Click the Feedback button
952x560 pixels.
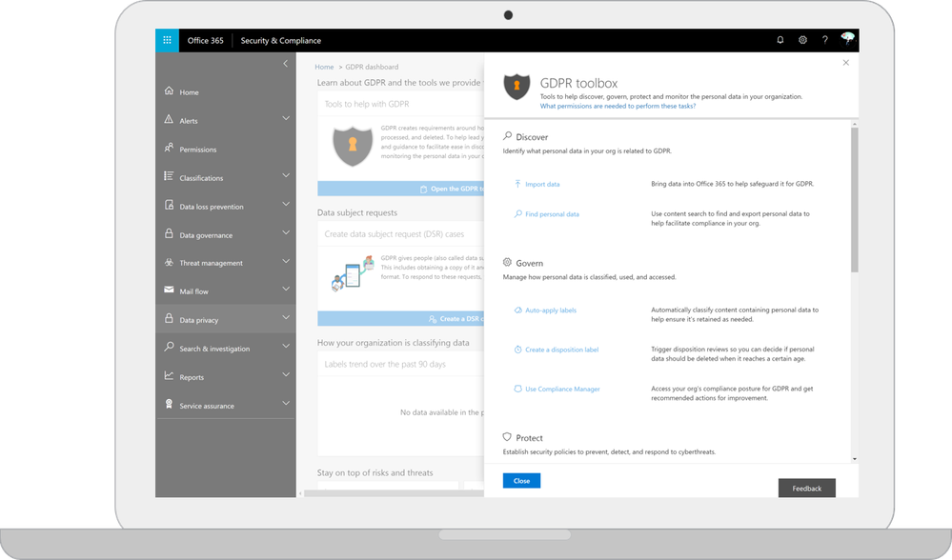click(x=806, y=488)
